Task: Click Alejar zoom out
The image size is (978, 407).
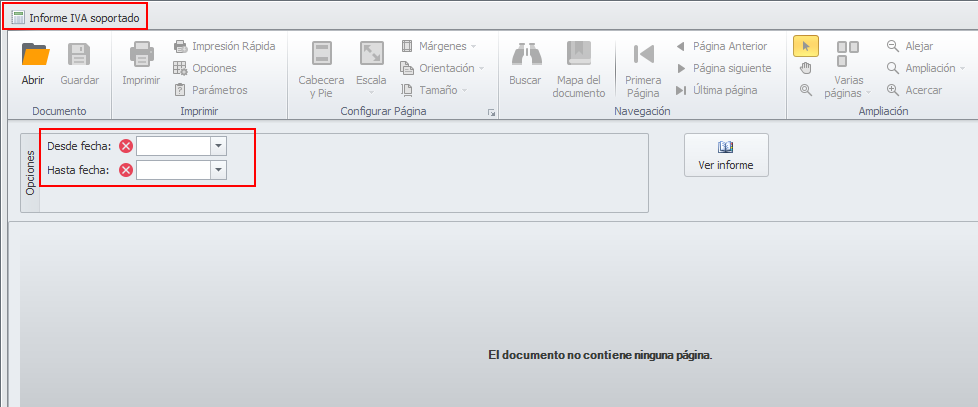Action: [910, 46]
